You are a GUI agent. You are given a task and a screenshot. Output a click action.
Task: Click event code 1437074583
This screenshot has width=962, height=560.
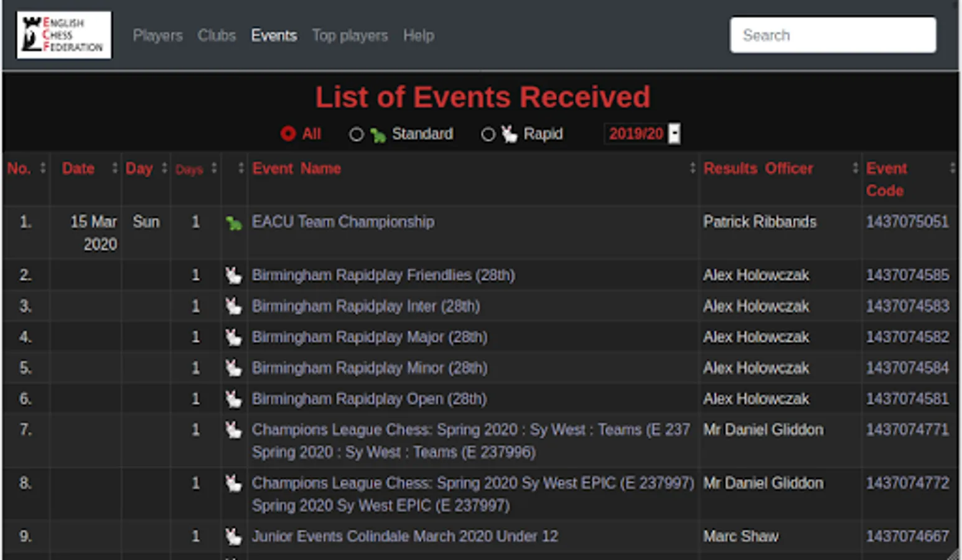[907, 306]
